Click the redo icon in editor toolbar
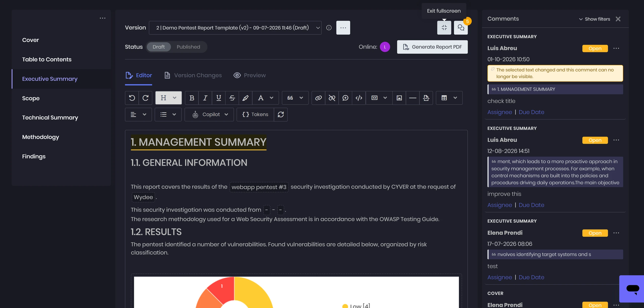The height and width of the screenshot is (308, 644). click(145, 98)
